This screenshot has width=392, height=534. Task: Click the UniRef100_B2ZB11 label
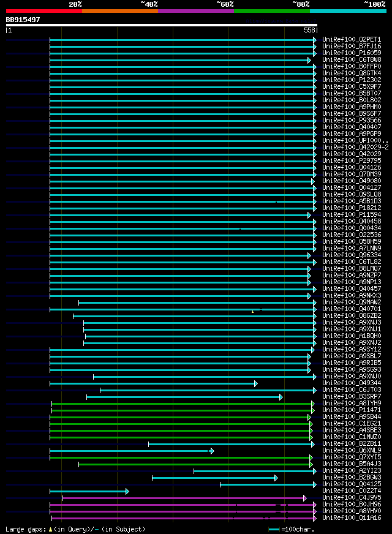tap(352, 444)
